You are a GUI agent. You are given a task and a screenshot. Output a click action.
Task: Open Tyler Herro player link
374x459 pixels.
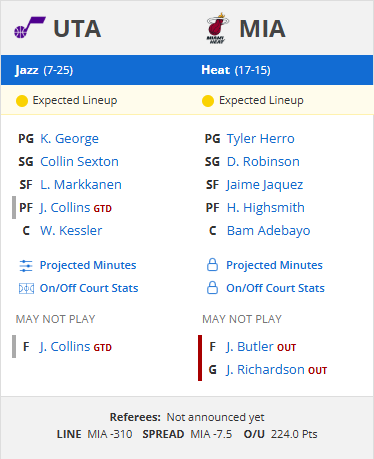click(x=261, y=139)
